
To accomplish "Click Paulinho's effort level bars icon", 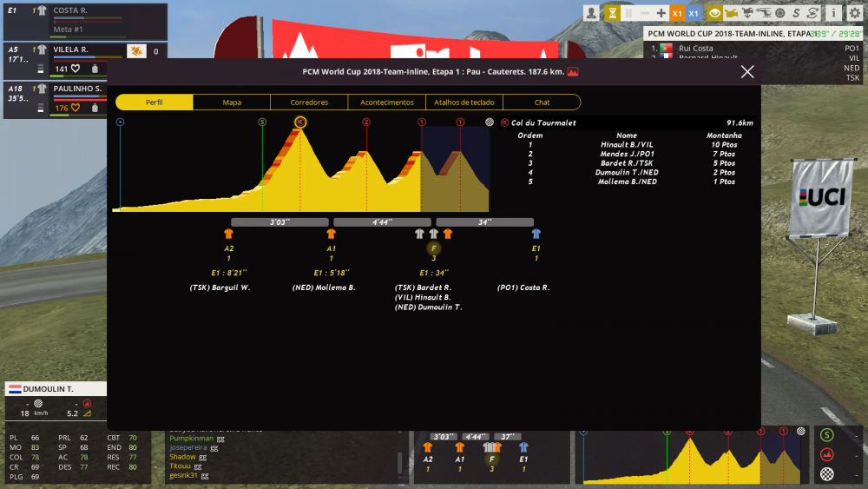I will point(41,108).
